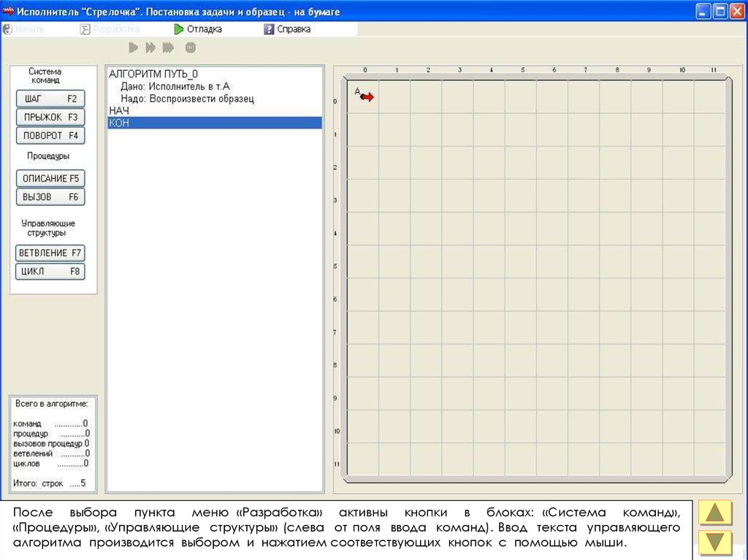Go to previous slide with up arrow
Viewport: 748px width, 560px height.
click(x=715, y=513)
